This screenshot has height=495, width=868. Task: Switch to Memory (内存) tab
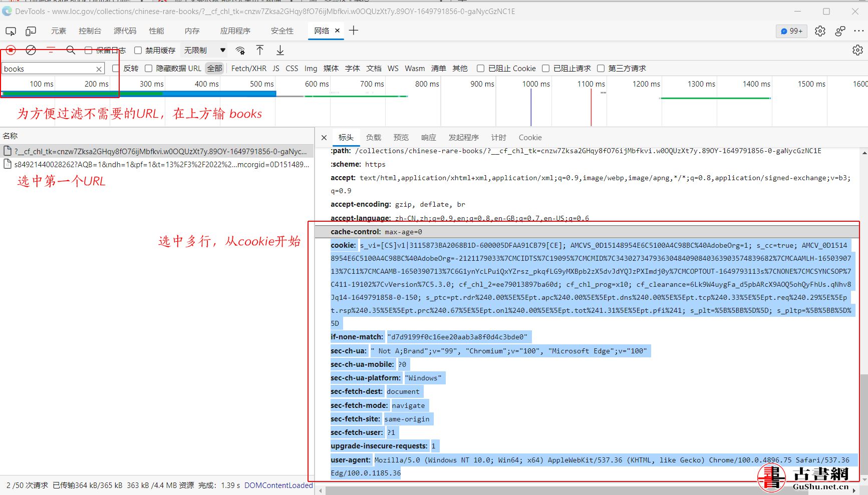(x=192, y=31)
